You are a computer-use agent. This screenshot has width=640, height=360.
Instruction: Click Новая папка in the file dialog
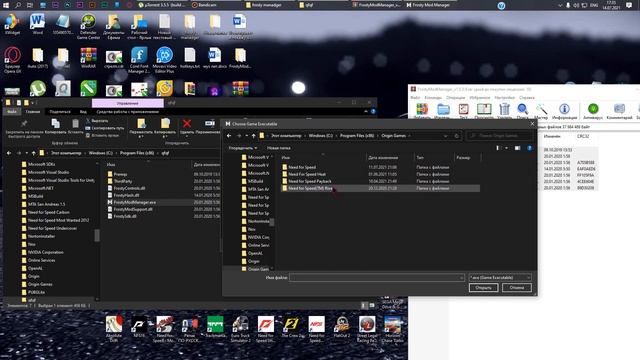point(278,148)
